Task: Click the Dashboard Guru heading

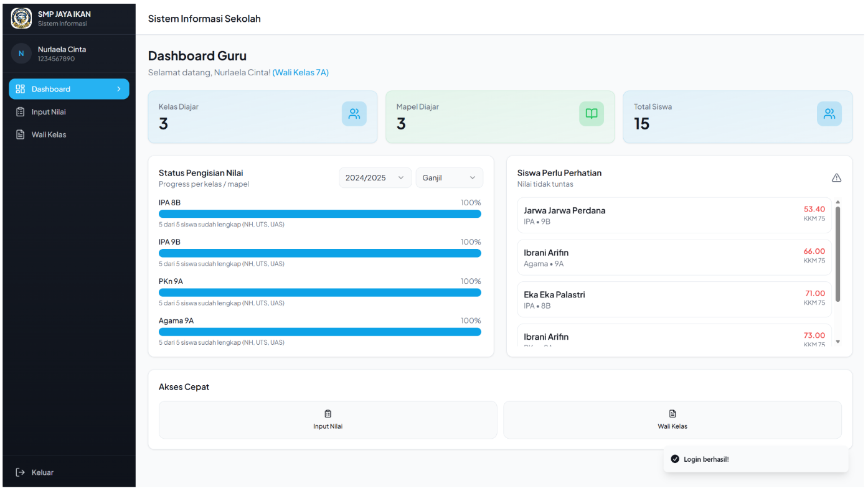Action: [197, 56]
